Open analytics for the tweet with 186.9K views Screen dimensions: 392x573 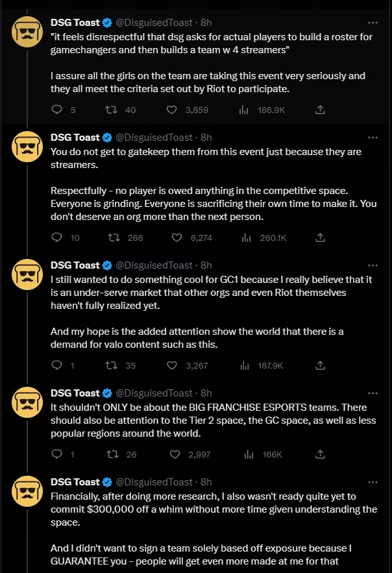(243, 110)
